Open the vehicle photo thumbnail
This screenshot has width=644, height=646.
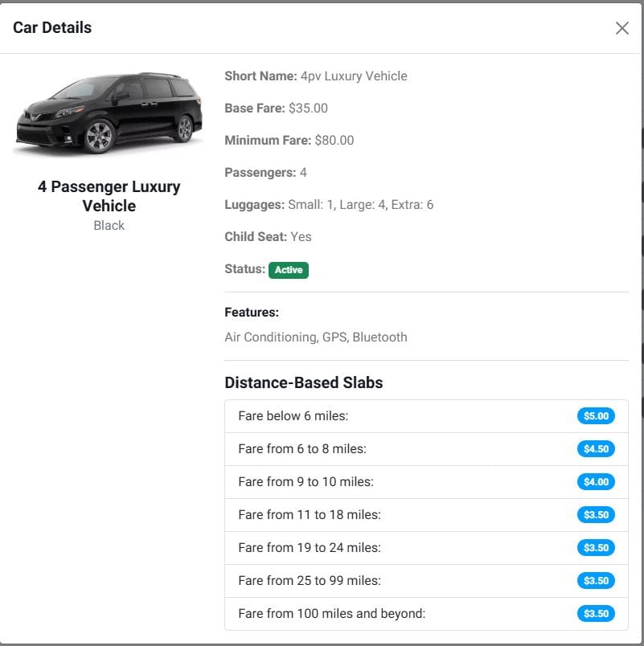(x=109, y=112)
